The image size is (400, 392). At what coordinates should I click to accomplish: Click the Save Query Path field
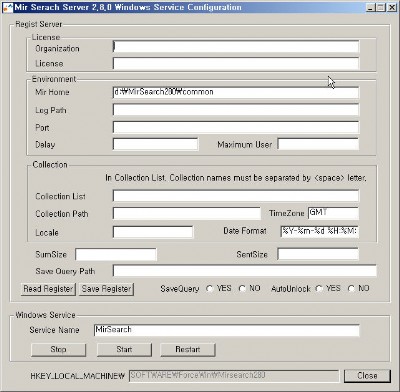coord(245,271)
